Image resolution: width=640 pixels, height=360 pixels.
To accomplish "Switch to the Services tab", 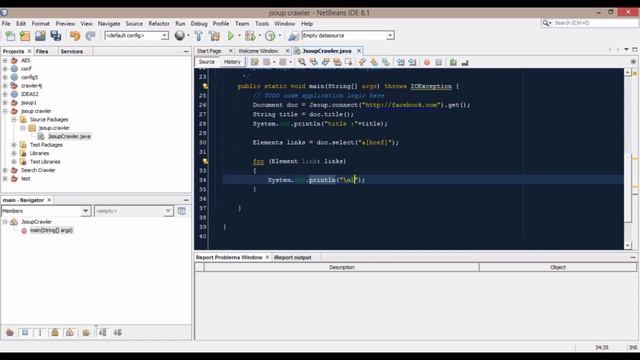I will 71,51.
